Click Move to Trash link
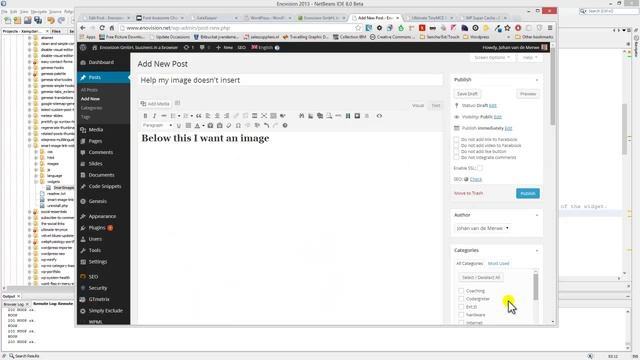 pyautogui.click(x=468, y=193)
